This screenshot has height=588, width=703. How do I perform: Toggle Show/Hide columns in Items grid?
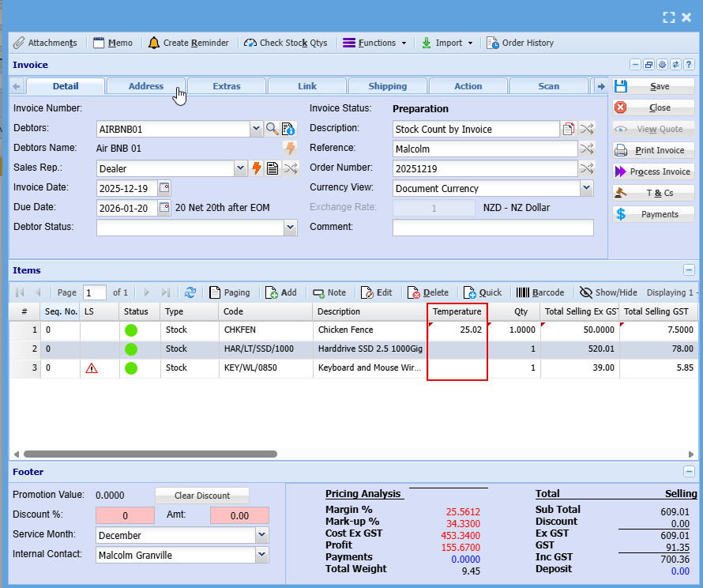tap(607, 292)
